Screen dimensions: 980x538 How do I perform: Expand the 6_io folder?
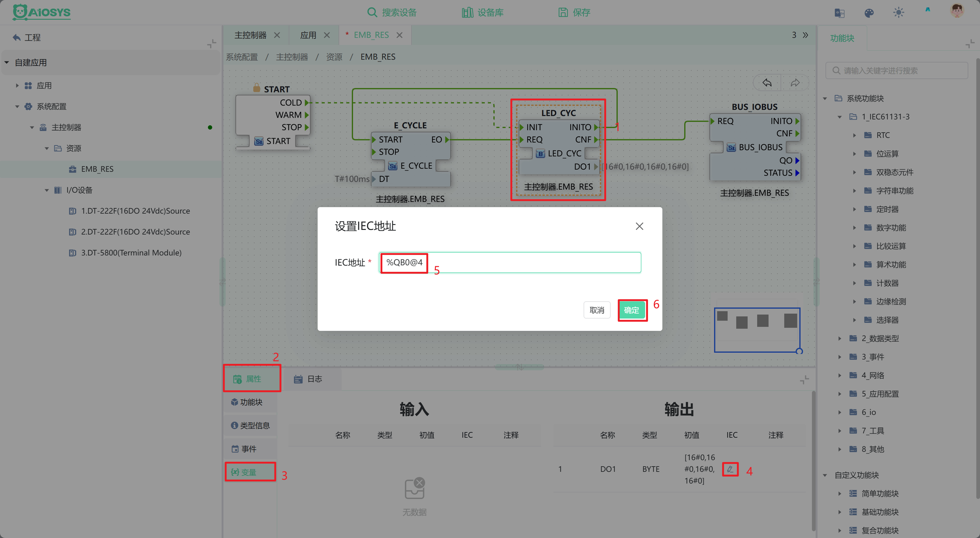(840, 412)
